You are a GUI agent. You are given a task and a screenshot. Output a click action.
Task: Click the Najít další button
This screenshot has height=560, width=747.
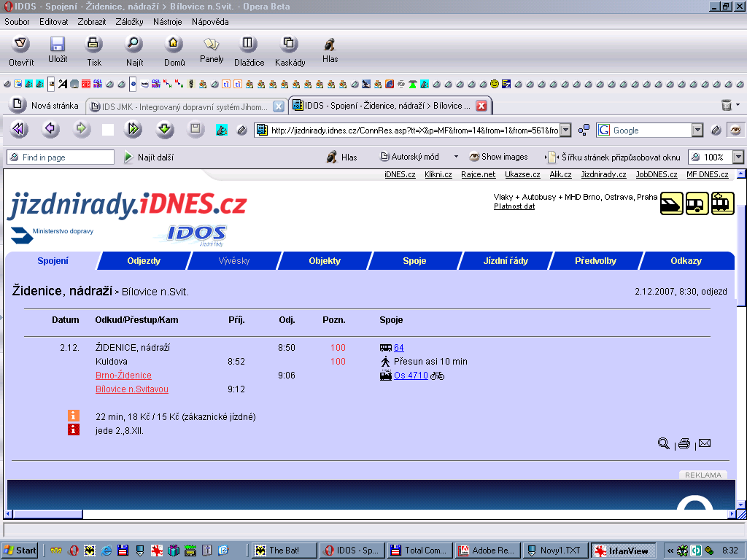click(150, 157)
